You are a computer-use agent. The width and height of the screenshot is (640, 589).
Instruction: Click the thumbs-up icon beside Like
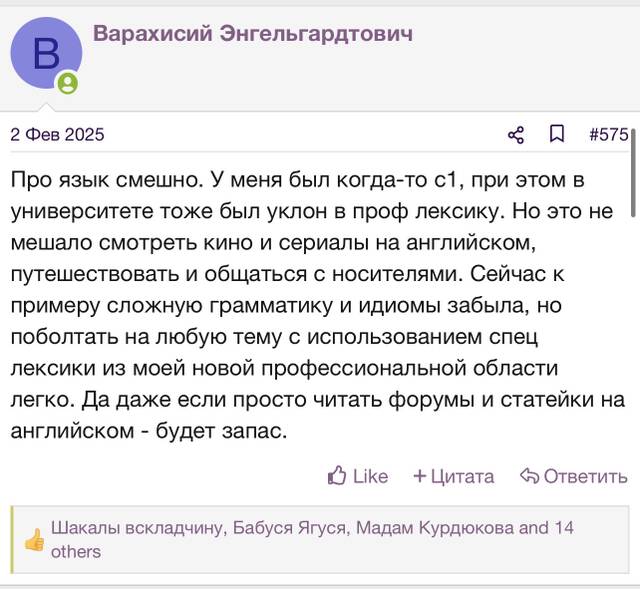(337, 476)
